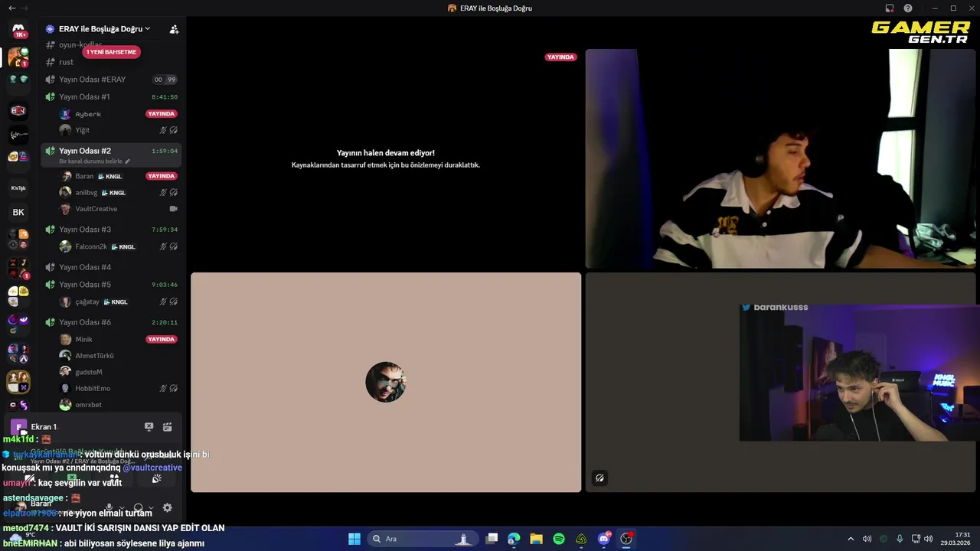Image resolution: width=980 pixels, height=551 pixels.
Task: Open the BRN server icon
Action: tap(18, 111)
